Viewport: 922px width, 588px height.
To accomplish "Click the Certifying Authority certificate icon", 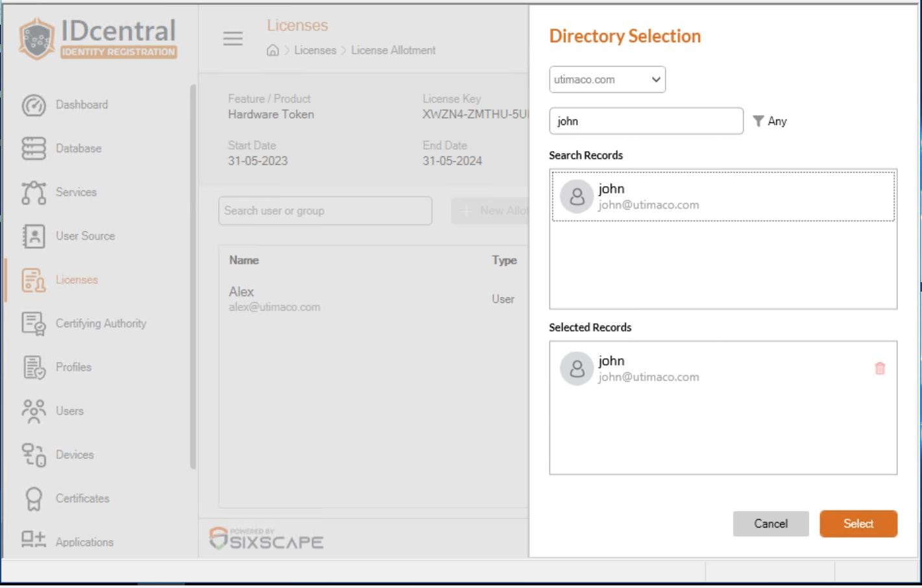I will point(34,323).
